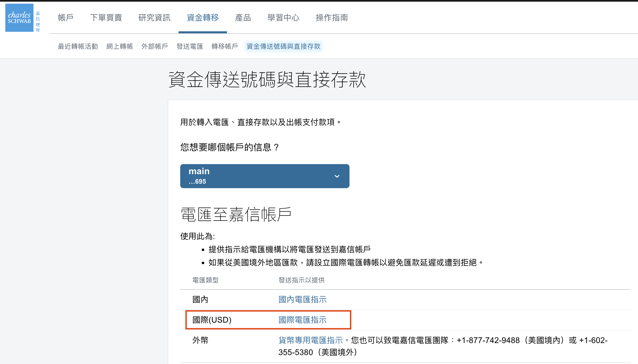Screen dimensions: 638x364
Task: Go to 網上轉帳 sub-tab
Action: coord(120,46)
